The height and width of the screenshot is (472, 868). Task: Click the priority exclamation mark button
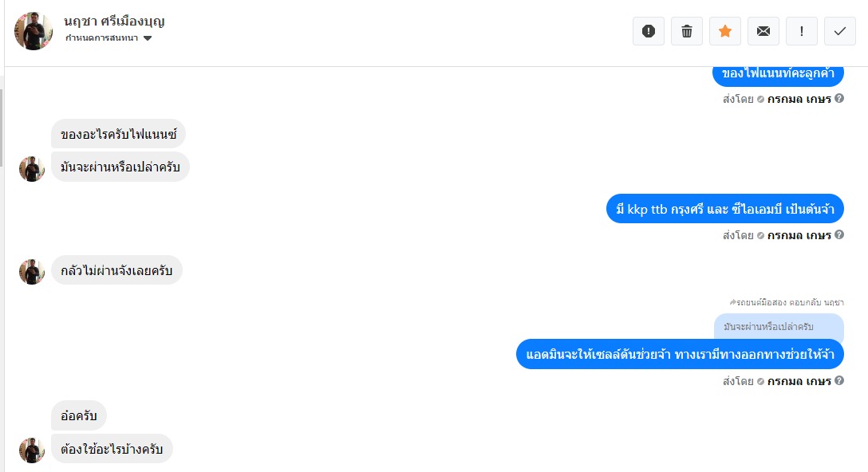point(802,31)
